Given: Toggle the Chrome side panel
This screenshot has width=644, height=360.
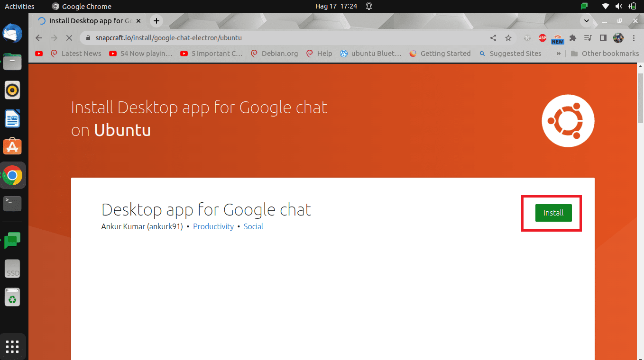Looking at the screenshot, I should tap(603, 38).
